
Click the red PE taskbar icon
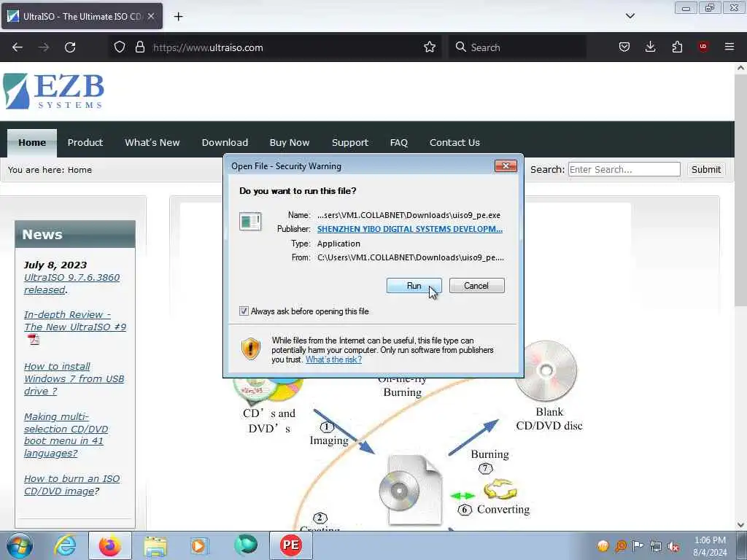point(291,545)
